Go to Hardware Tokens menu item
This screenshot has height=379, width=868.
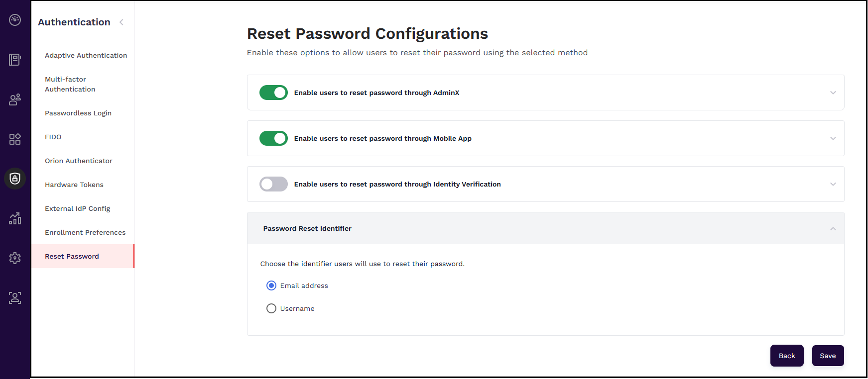(74, 185)
